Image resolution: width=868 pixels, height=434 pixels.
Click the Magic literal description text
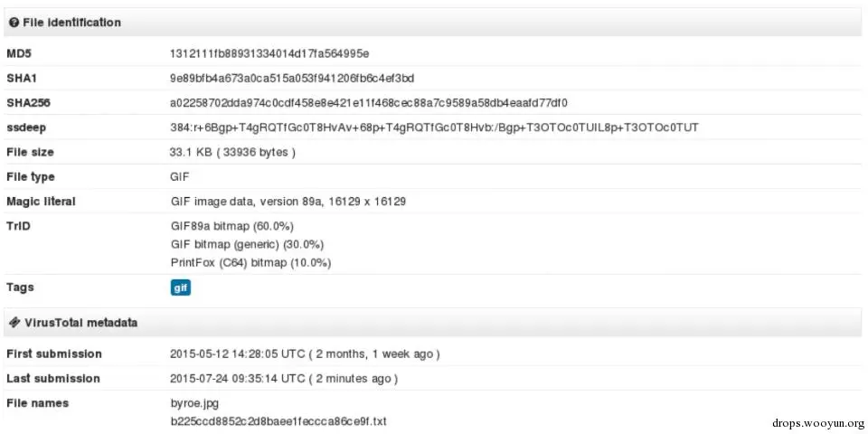point(288,202)
